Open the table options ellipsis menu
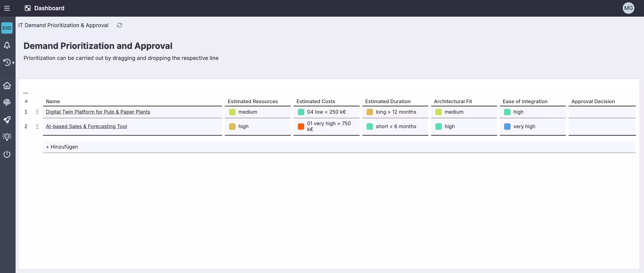This screenshot has height=273, width=644. 26,93
